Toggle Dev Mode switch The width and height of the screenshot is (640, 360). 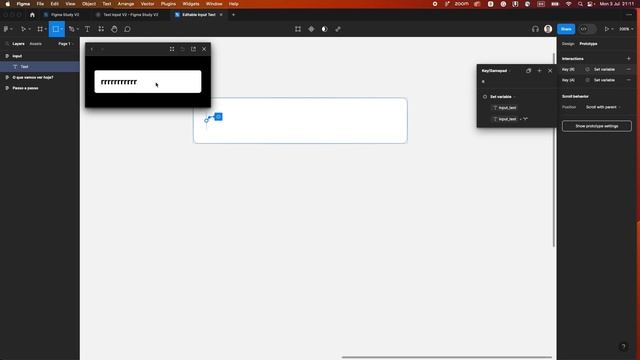587,29
